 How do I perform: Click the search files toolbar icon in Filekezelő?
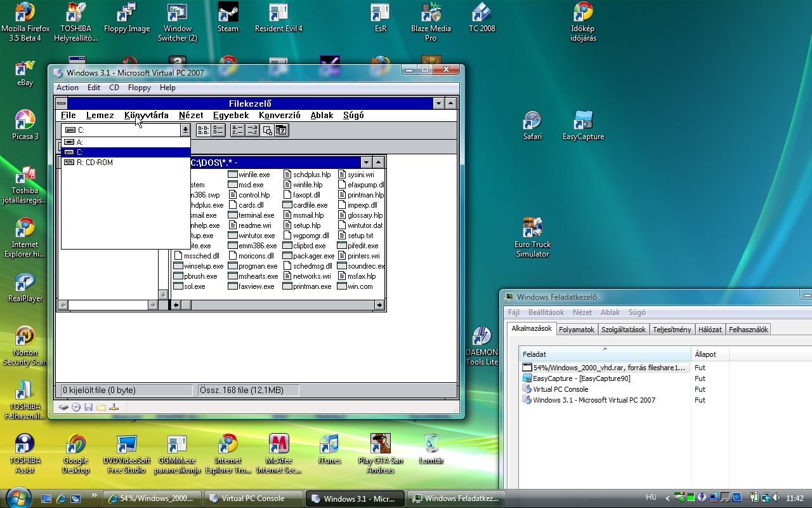pyautogui.click(x=267, y=130)
